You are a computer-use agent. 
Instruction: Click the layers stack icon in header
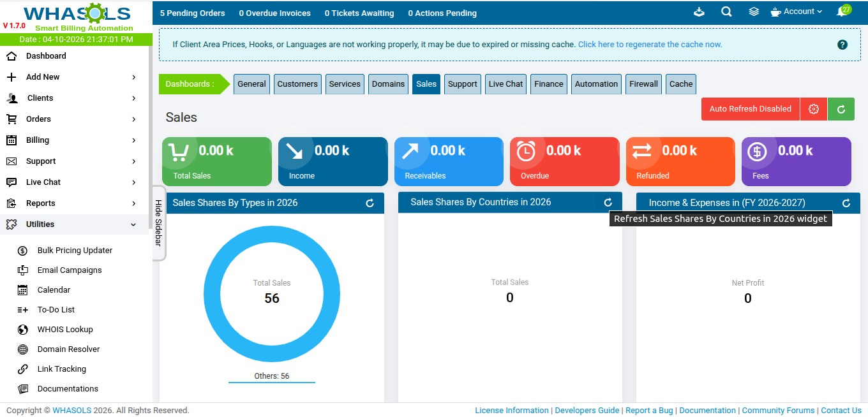tap(754, 12)
